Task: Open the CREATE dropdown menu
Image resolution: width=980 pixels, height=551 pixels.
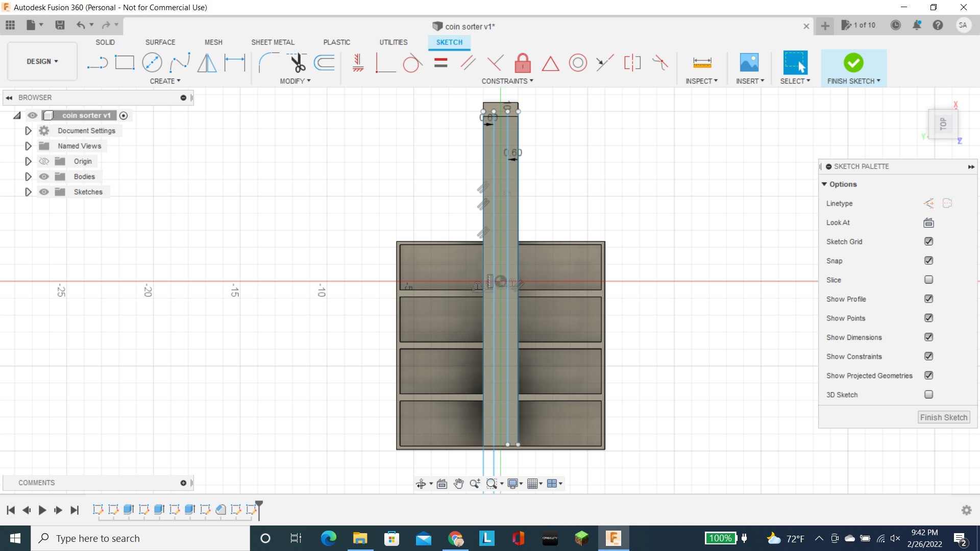Action: [x=165, y=81]
